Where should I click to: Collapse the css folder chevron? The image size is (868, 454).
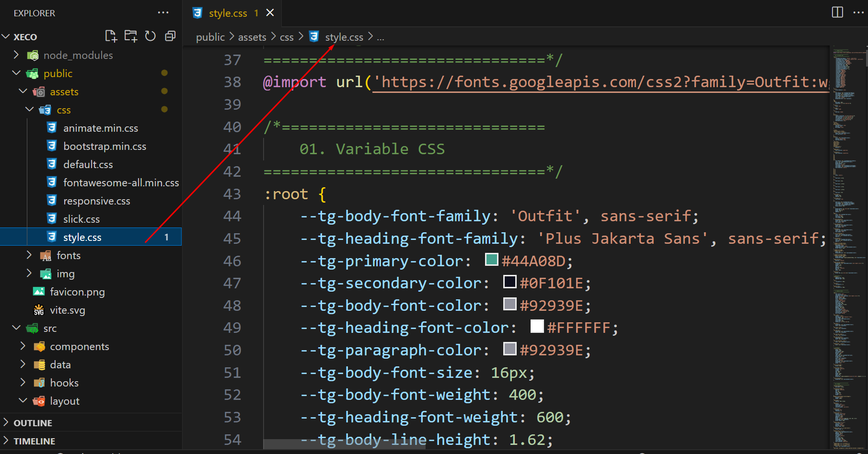[x=29, y=109]
